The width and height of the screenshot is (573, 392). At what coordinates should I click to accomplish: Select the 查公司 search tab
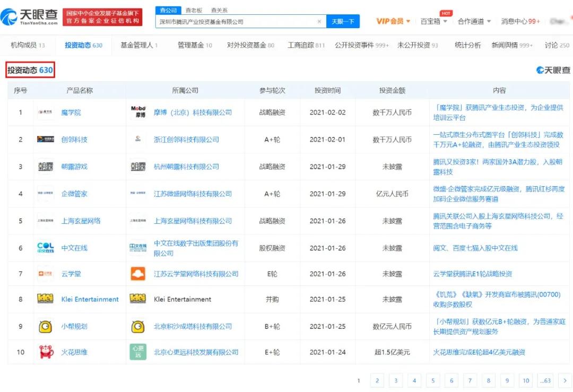coord(168,10)
